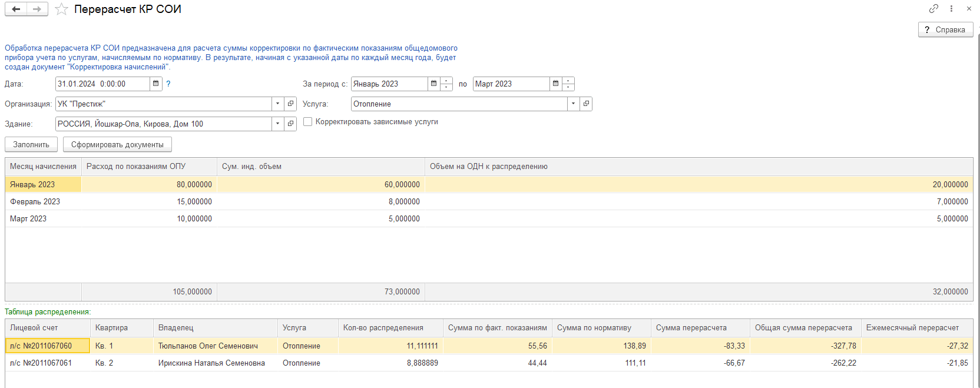Viewport: 980px width, 388px height.
Task: Open calendar picker for Дата field
Action: [x=156, y=84]
